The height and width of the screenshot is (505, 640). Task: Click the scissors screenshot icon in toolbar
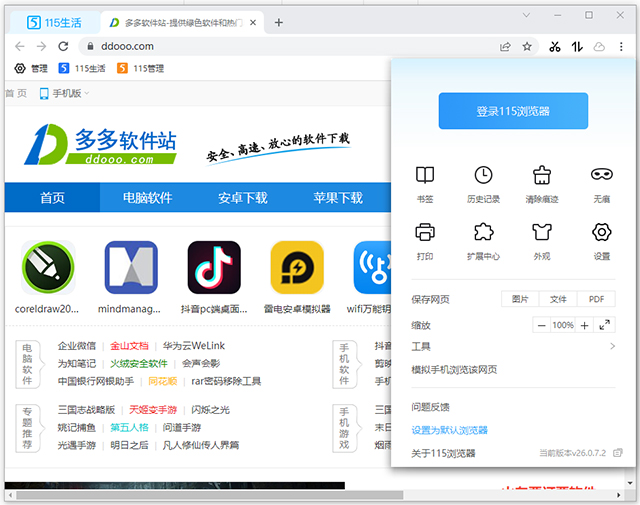click(x=555, y=47)
